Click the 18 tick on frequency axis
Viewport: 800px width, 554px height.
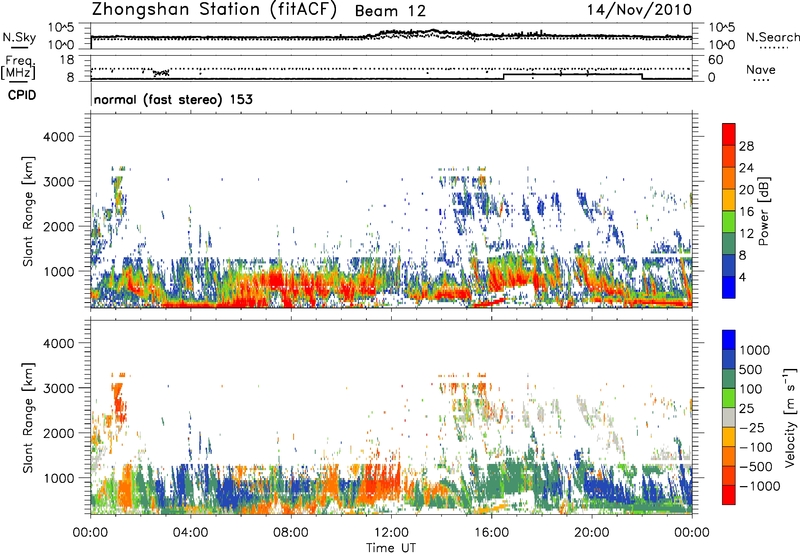67,60
